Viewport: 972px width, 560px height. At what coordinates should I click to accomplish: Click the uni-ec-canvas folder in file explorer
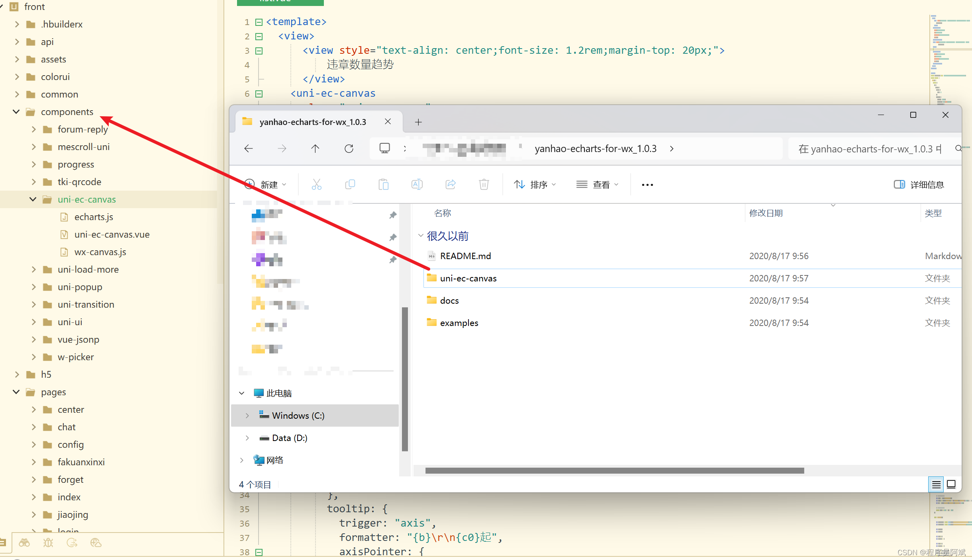[468, 278]
